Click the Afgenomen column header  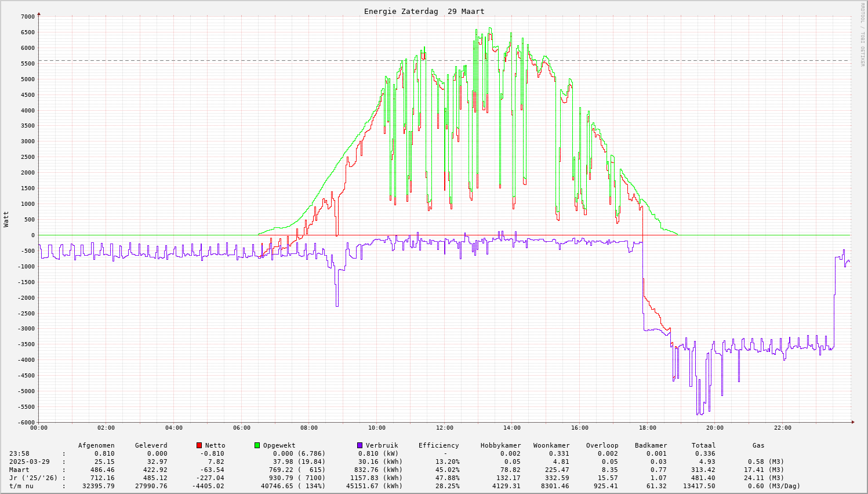(96, 445)
